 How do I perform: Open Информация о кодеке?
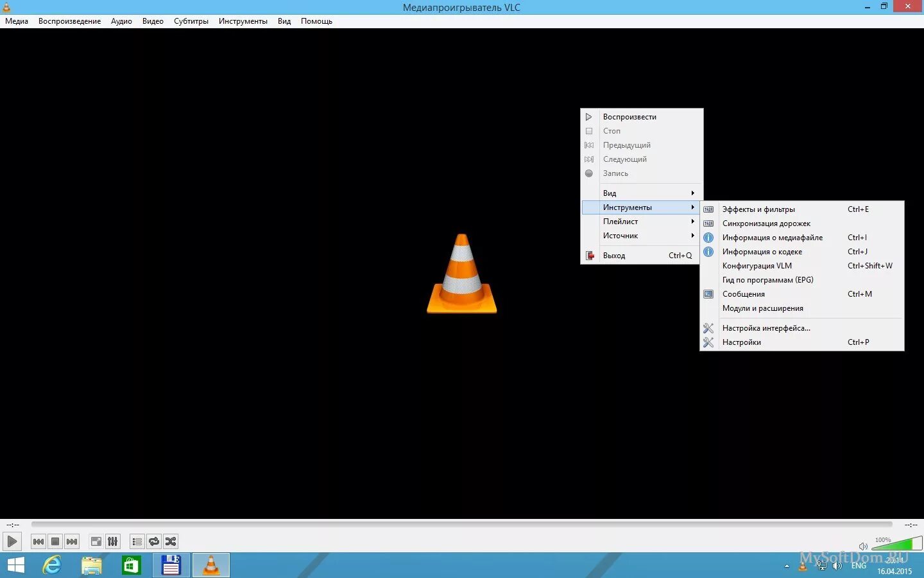802,252
